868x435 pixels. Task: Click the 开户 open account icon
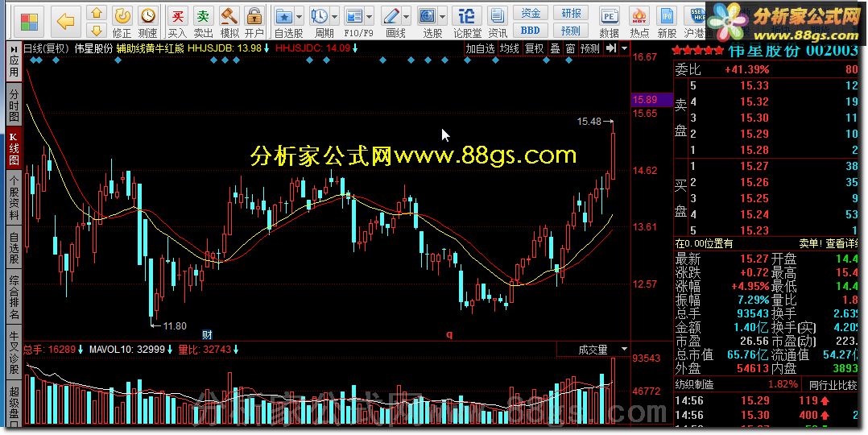pyautogui.click(x=254, y=23)
